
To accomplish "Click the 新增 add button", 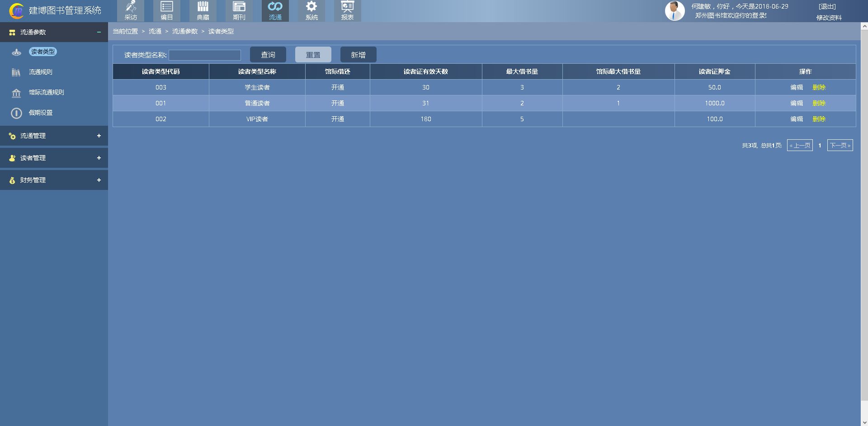I will point(358,55).
